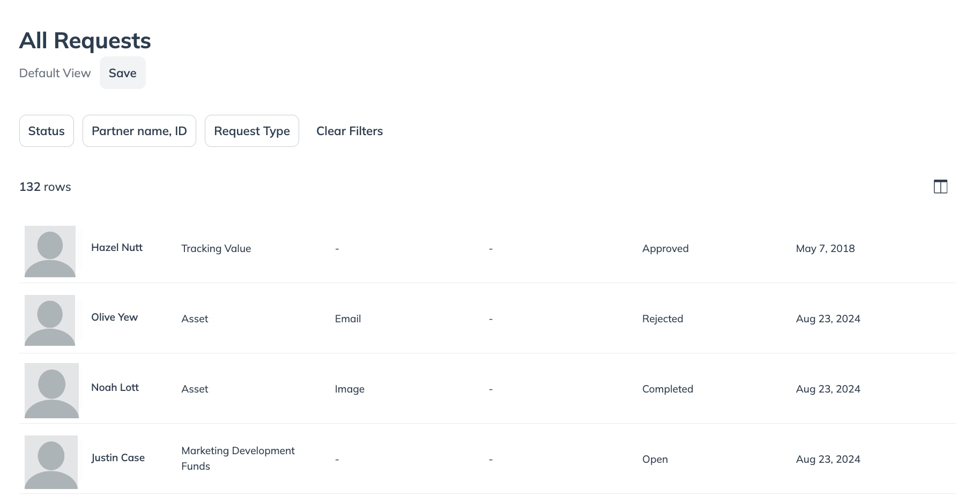Click the Default View label
The width and height of the screenshot is (980, 503).
tap(55, 73)
